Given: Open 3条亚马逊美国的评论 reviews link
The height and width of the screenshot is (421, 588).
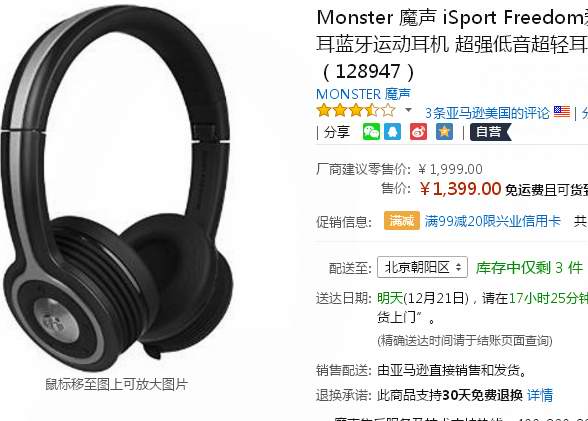Looking at the screenshot, I should [487, 112].
